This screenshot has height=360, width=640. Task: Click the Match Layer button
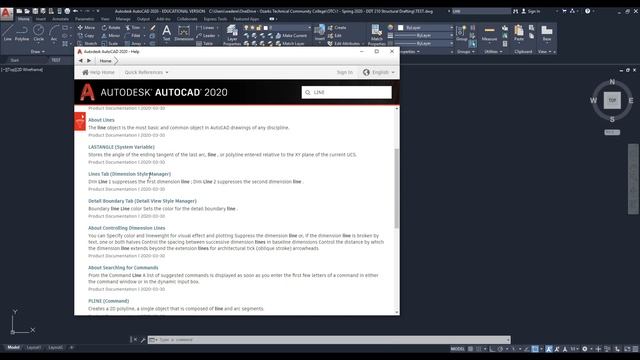point(290,43)
